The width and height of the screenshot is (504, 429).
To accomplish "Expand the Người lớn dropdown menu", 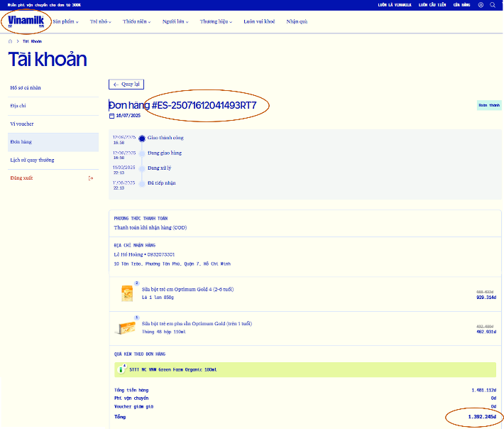I will [x=175, y=21].
